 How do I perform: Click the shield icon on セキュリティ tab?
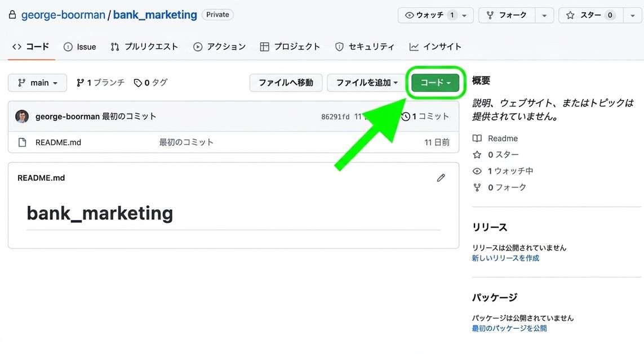[339, 47]
